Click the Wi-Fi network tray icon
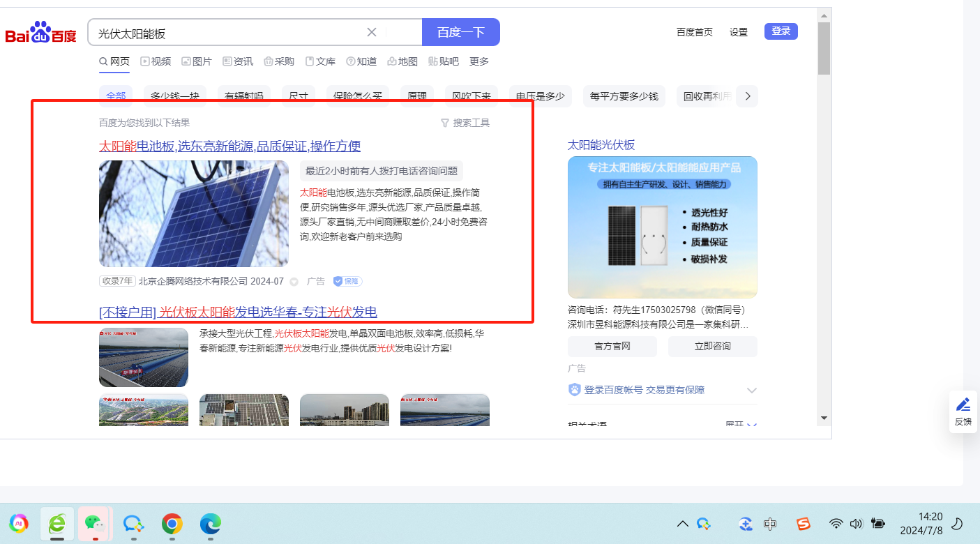The height and width of the screenshot is (544, 980). pos(836,524)
